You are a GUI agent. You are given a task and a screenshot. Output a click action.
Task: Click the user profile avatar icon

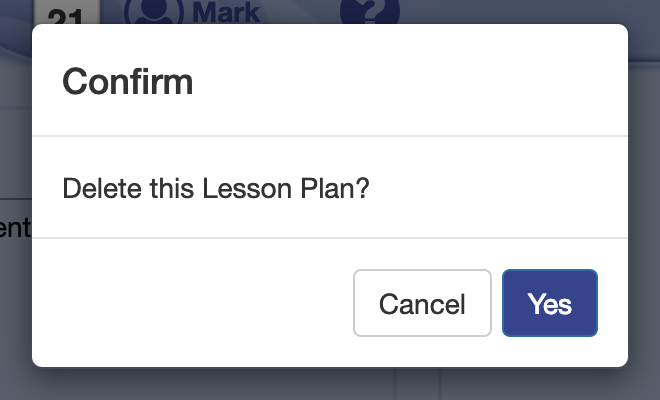[153, 11]
